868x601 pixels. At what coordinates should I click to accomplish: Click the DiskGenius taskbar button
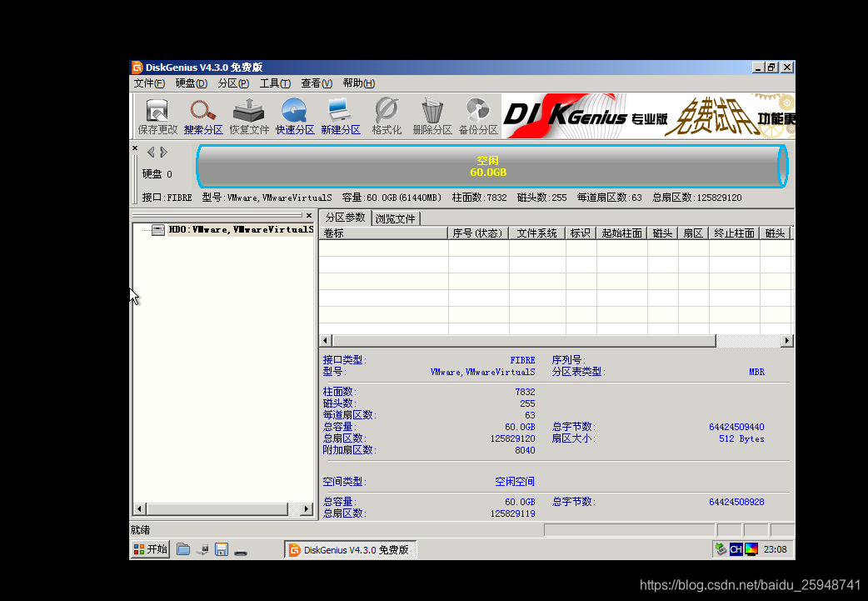[350, 549]
